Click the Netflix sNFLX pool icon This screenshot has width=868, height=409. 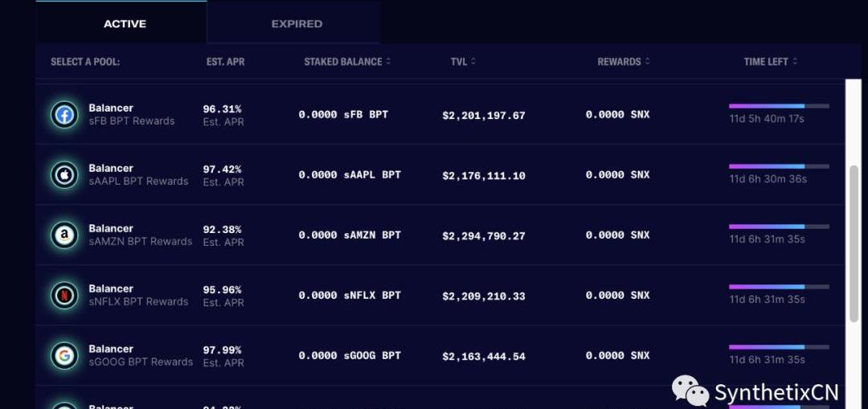[x=64, y=296]
